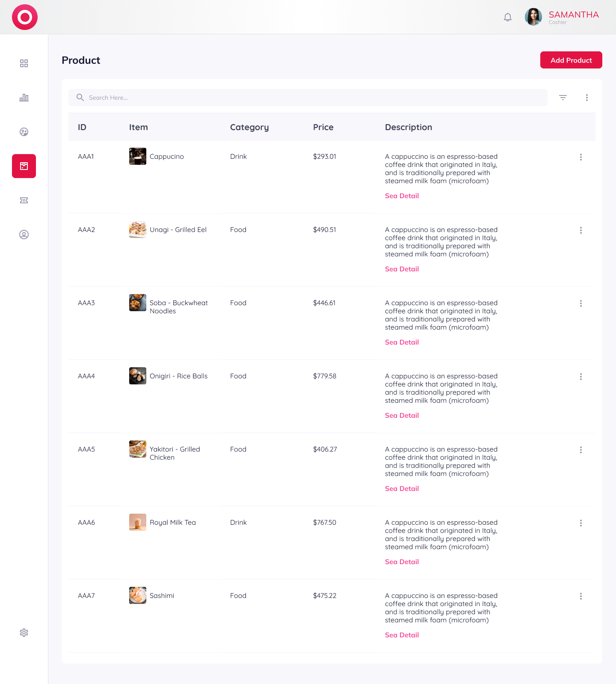Click the notification bell icon
616x684 pixels.
coord(508,17)
